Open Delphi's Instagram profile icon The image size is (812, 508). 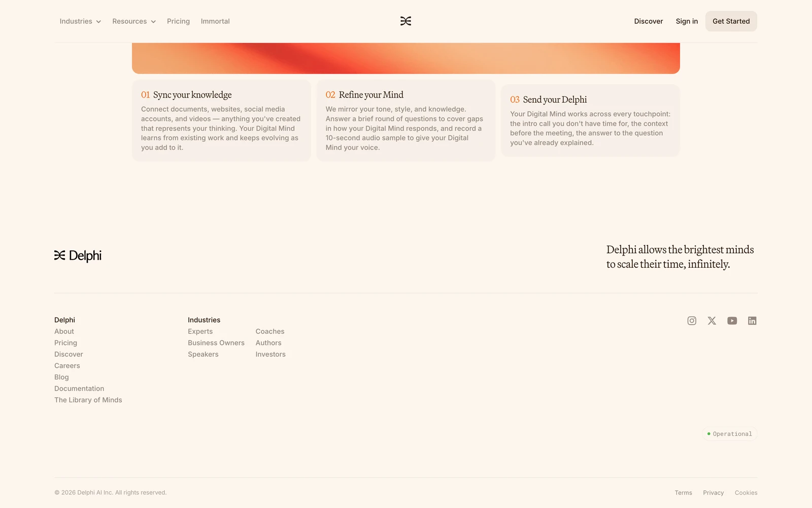click(692, 321)
